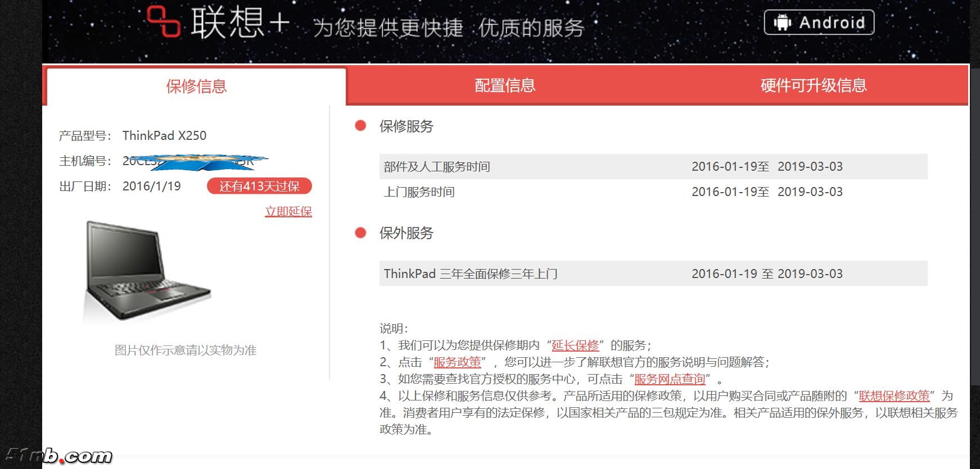Open the 延长保修 link

tap(575, 345)
